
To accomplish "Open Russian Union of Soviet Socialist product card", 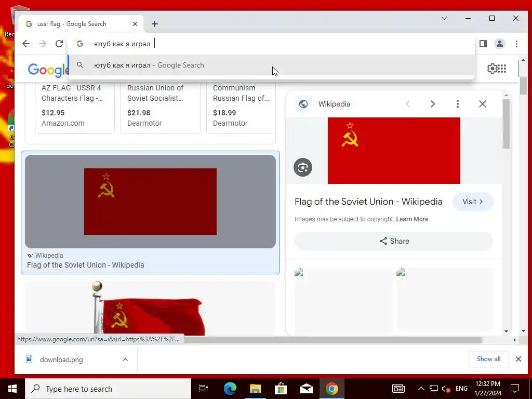I will (160, 107).
